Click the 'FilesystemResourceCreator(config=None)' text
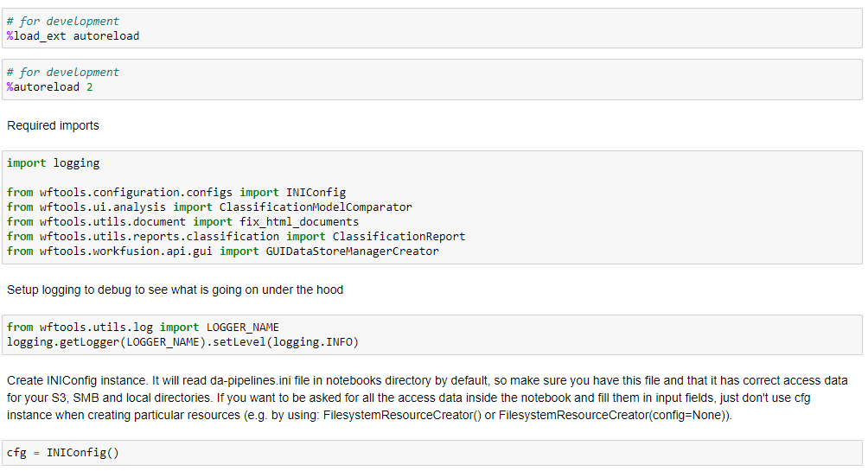The image size is (868, 471). coord(613,415)
